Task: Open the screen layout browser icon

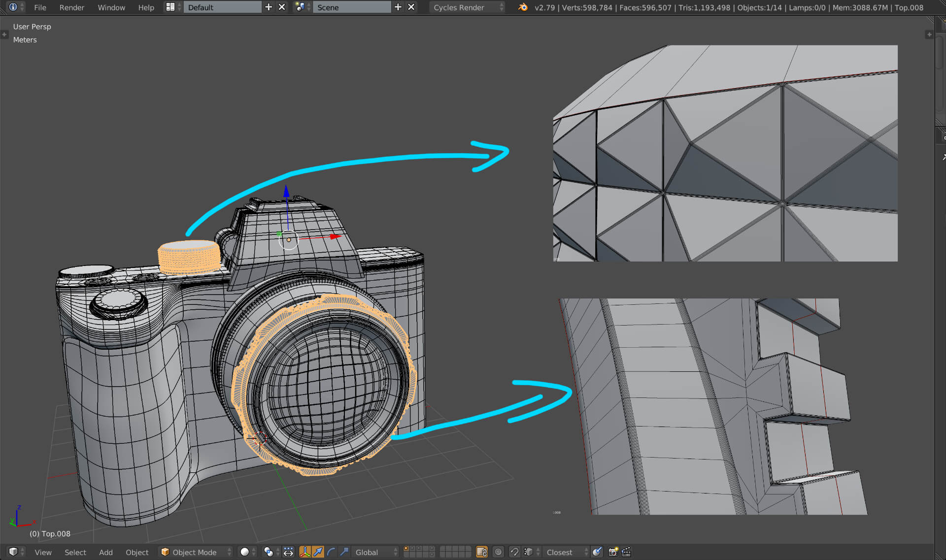Action: click(173, 7)
